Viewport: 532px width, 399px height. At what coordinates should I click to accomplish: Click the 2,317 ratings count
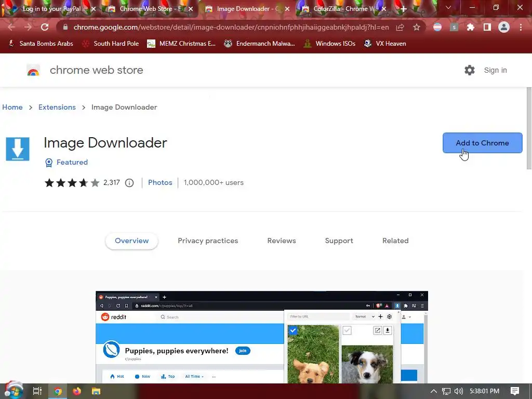[112, 182]
